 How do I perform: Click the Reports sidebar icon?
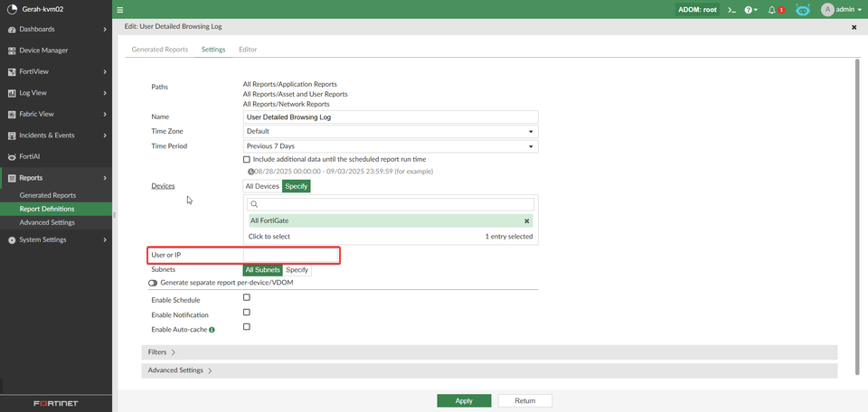point(12,178)
